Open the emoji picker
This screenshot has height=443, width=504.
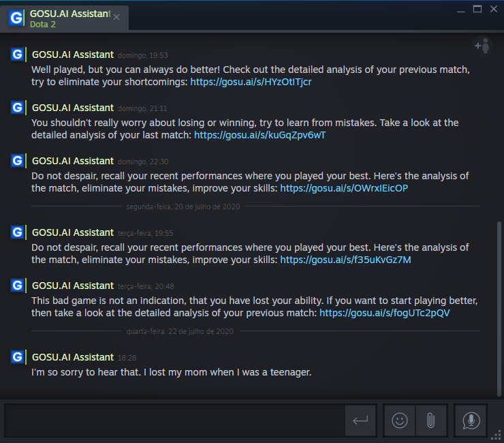(400, 421)
